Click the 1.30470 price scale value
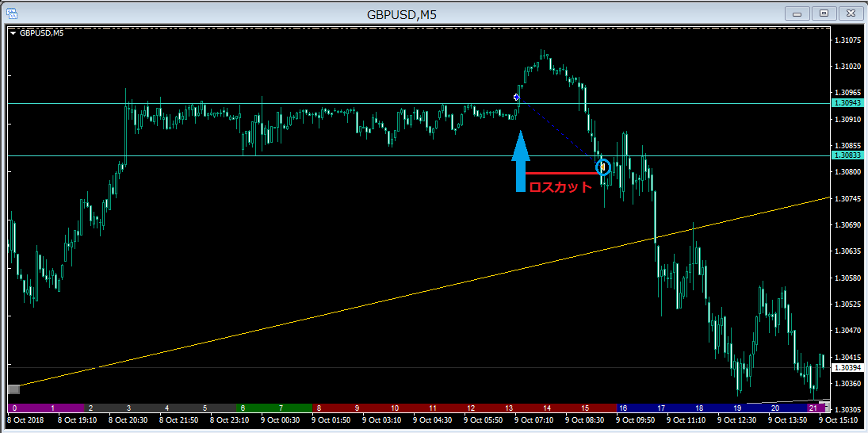This screenshot has height=433, width=868. pyautogui.click(x=847, y=331)
